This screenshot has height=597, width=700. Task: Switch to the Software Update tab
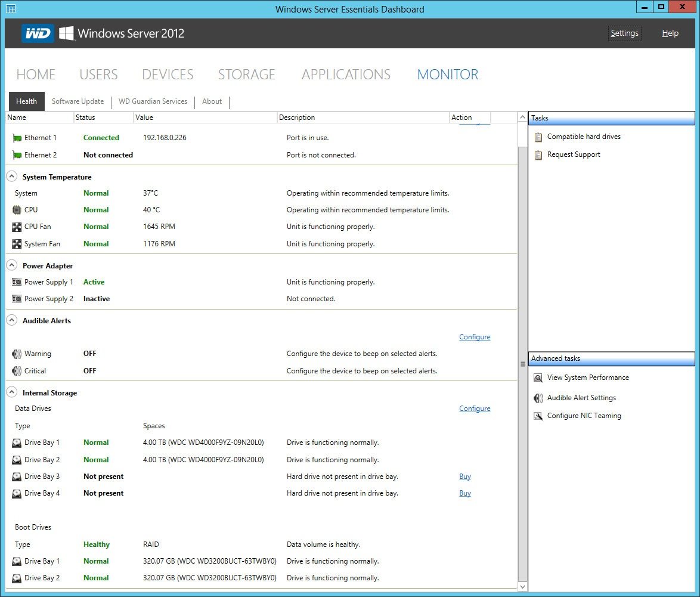pos(78,101)
